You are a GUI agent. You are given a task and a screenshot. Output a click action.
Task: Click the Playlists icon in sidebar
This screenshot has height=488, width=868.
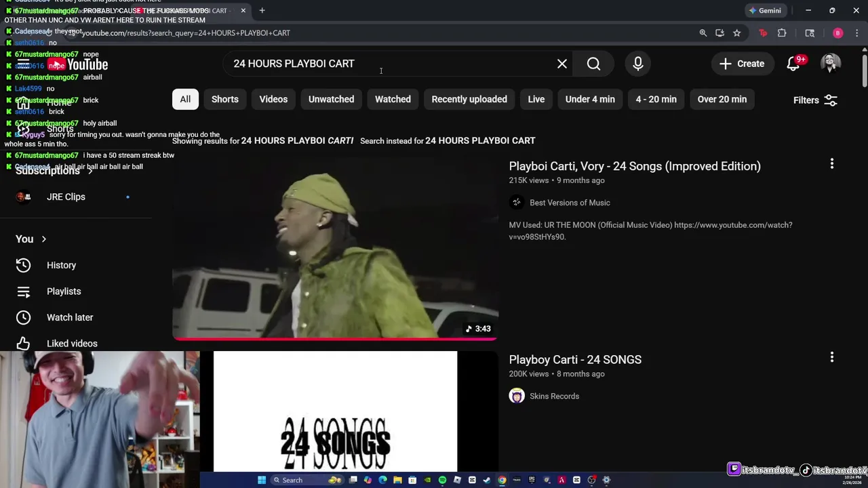click(x=23, y=291)
